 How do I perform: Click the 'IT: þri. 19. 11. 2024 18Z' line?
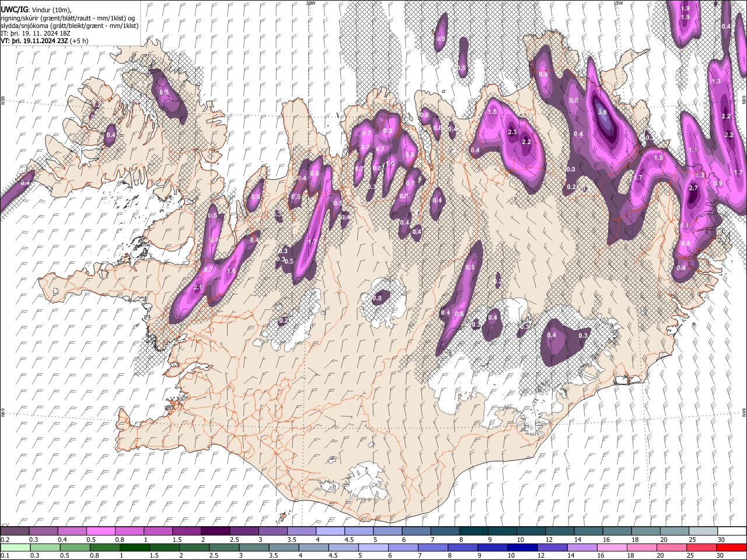[36, 33]
